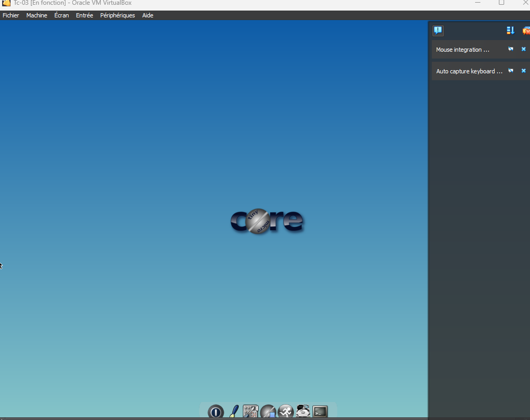Suppress the Mouse integration notification
This screenshot has height=420, width=530.
(511, 49)
